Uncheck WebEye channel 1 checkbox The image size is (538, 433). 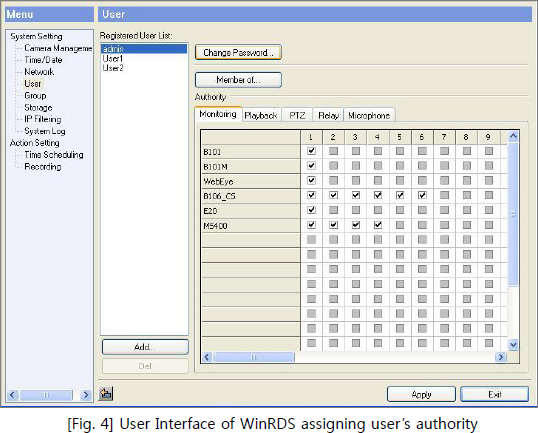coord(311,180)
